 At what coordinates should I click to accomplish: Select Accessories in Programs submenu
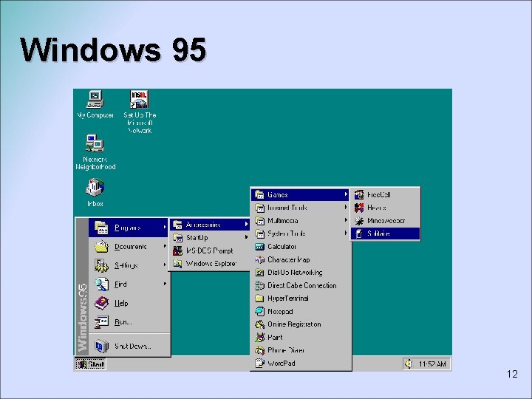coord(210,225)
